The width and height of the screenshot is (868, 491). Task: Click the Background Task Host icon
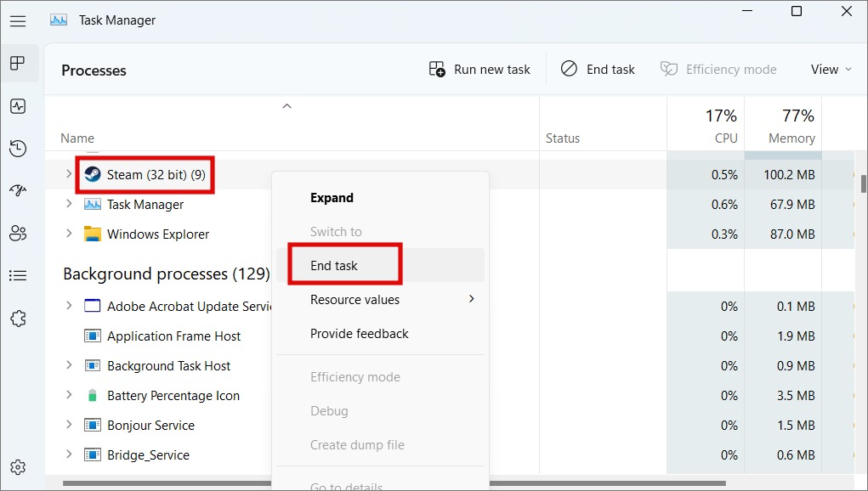click(x=93, y=365)
